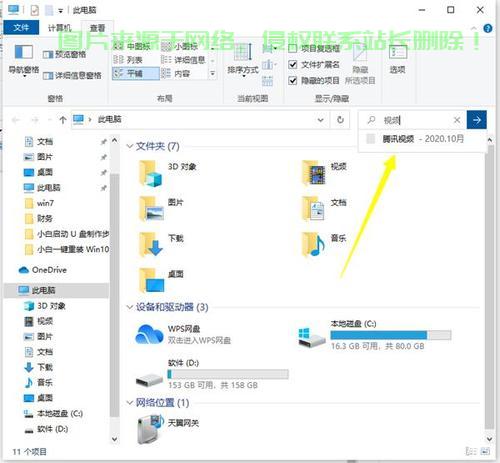Collapse the ribbon with the chevron
The image size is (500, 463).
click(474, 28)
